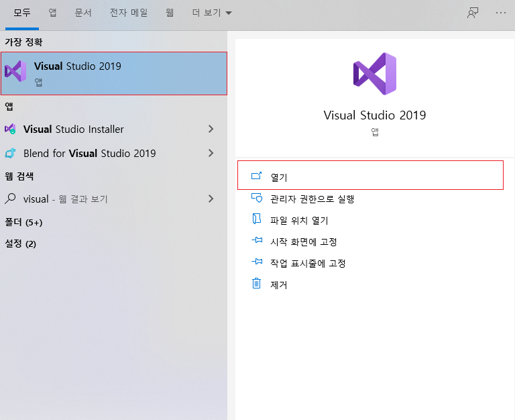This screenshot has height=420, width=515.
Task: Open the feedback person icon at top right
Action: 473,13
